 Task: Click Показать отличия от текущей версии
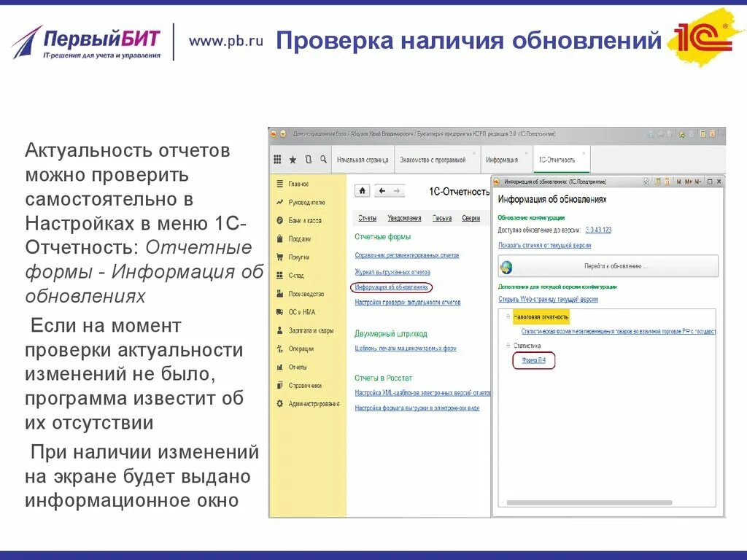tap(544, 245)
